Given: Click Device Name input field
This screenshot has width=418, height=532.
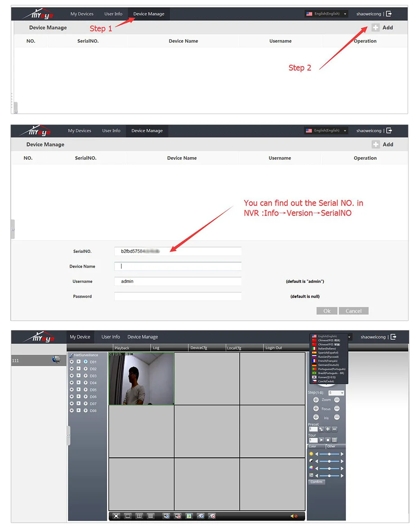Looking at the screenshot, I should point(178,266).
